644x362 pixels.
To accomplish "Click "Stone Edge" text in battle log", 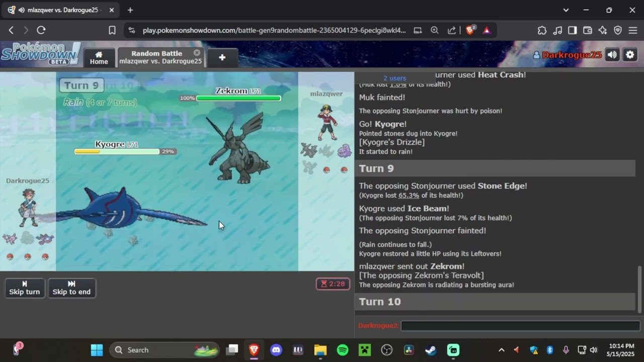I will tap(501, 186).
